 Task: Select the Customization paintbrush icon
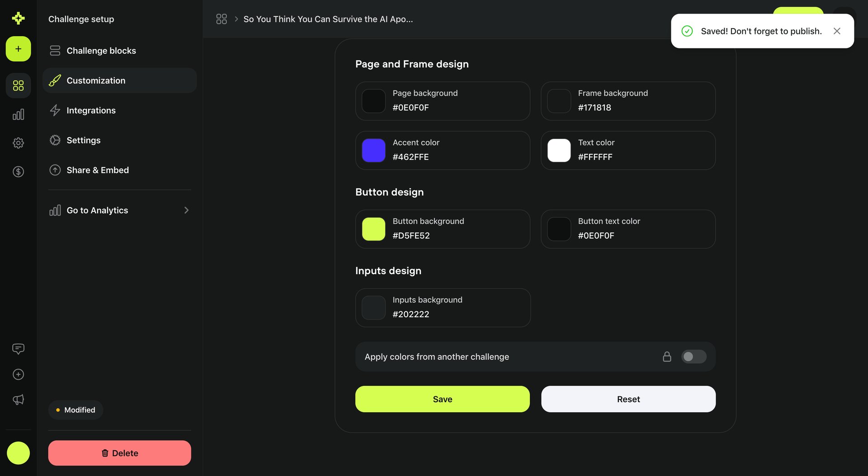[x=55, y=80]
